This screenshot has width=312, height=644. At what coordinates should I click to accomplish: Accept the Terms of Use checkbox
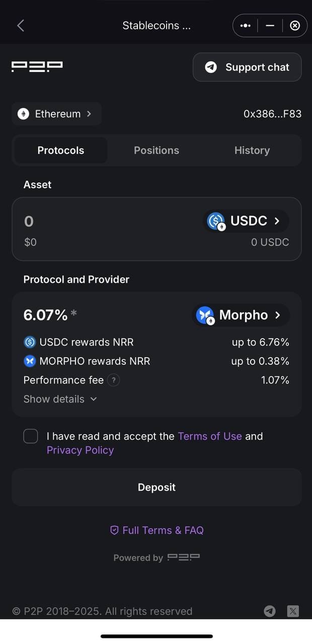[31, 436]
